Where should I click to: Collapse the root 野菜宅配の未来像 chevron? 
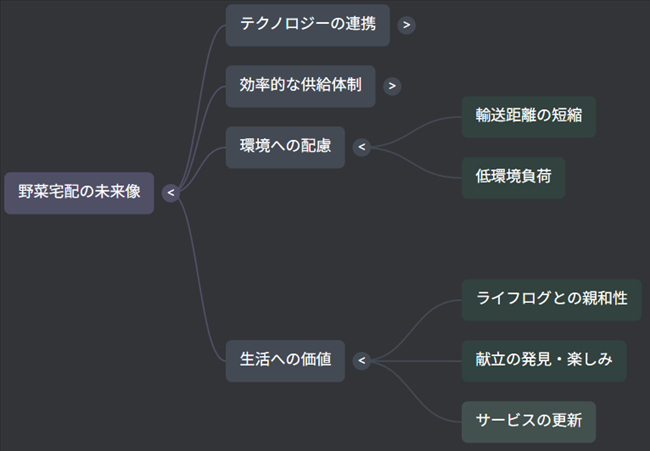pyautogui.click(x=171, y=193)
